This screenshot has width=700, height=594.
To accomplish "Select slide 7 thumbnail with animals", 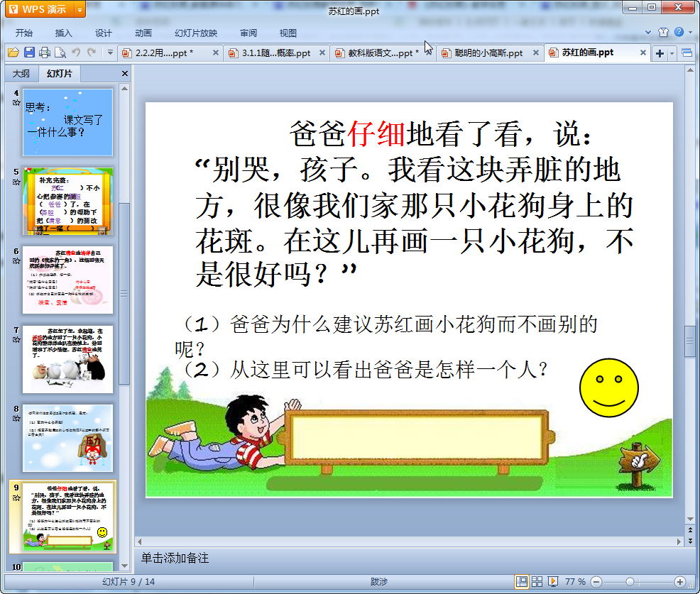I will coord(68,359).
